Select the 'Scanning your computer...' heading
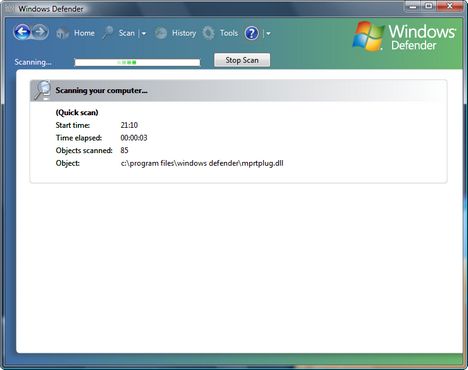This screenshot has height=370, width=468. 101,90
